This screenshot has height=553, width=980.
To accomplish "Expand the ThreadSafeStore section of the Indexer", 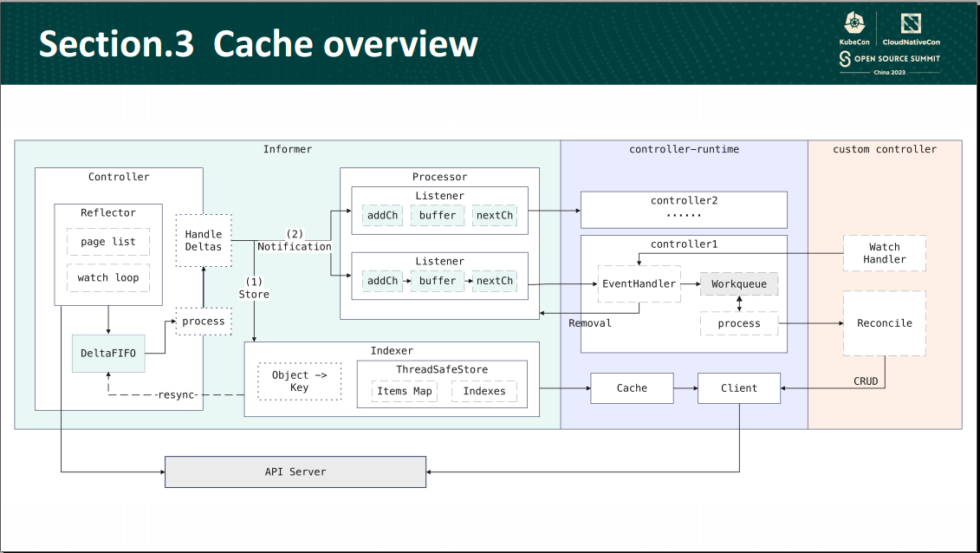I will 441,381.
